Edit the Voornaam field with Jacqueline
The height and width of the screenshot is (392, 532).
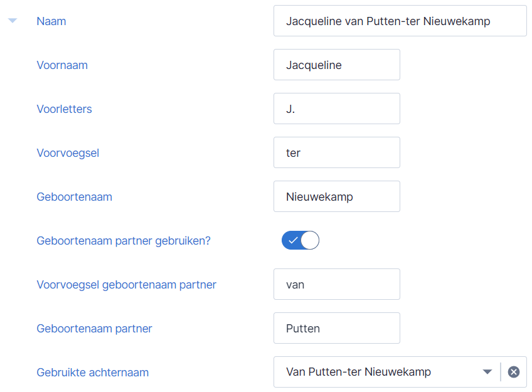coord(336,65)
